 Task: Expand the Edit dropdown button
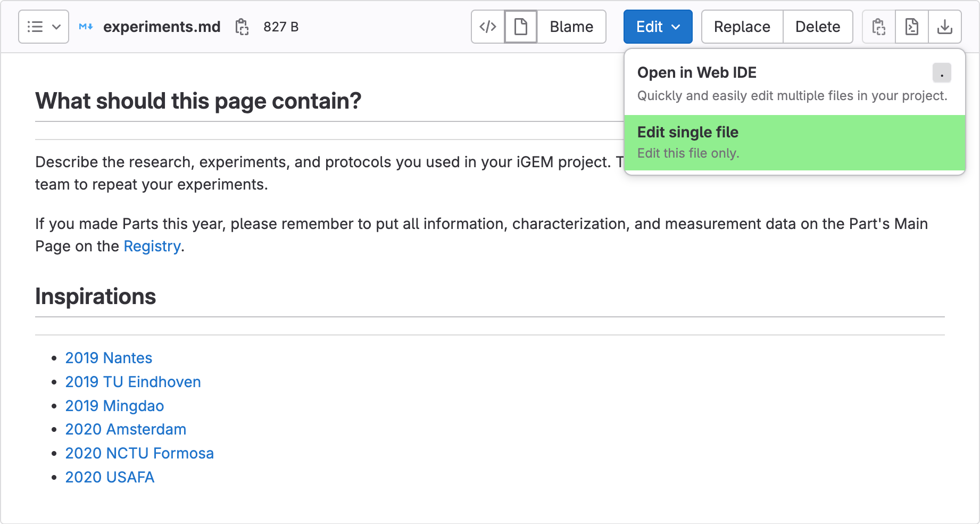point(658,27)
